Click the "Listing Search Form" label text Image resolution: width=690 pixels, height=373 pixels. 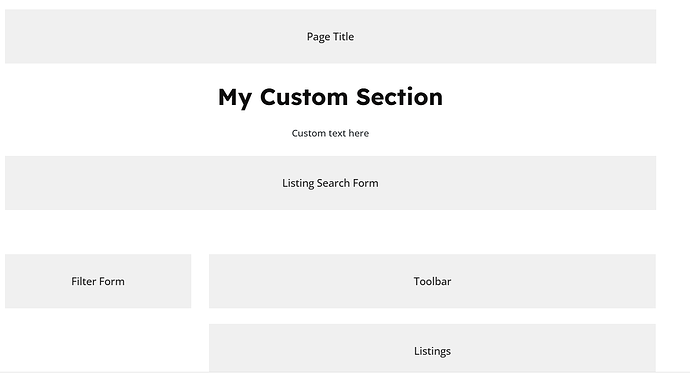[x=330, y=183]
